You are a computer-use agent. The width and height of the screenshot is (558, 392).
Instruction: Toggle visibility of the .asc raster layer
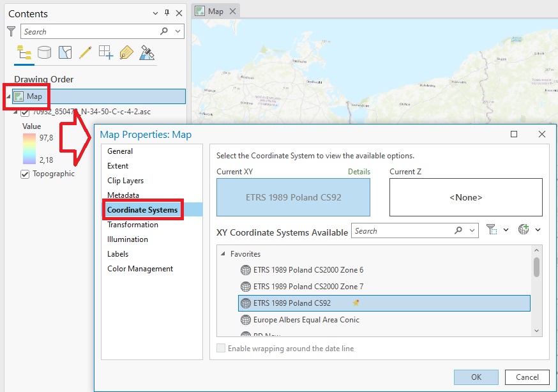[x=25, y=112]
